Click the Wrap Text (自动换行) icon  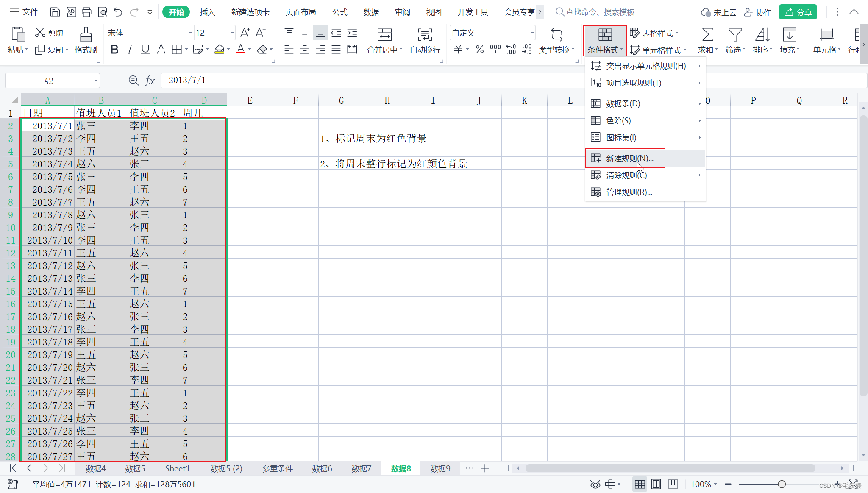[425, 35]
